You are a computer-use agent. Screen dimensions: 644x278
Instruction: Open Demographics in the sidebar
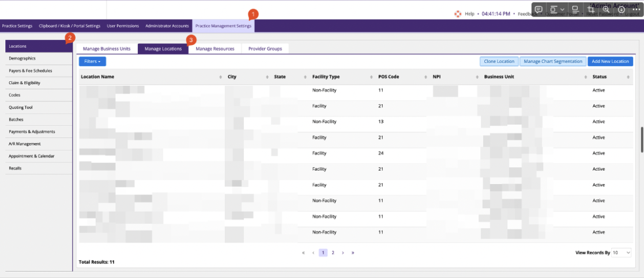(39, 58)
